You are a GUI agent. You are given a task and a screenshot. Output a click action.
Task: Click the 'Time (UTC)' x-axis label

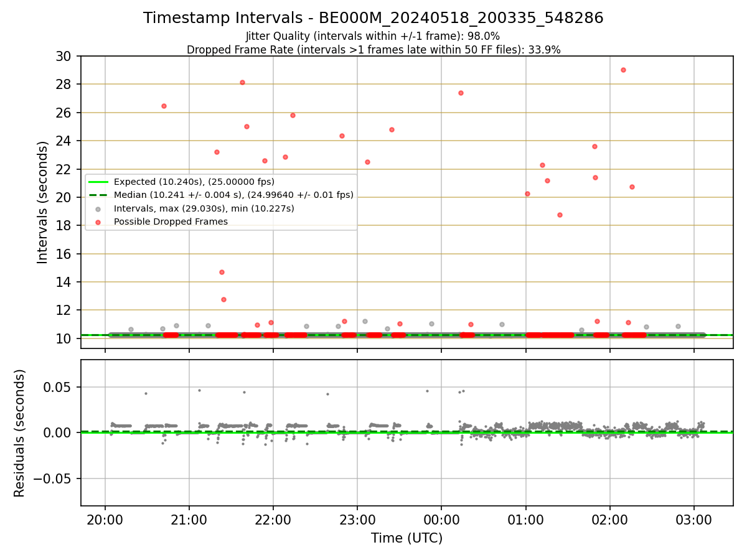coord(407,538)
